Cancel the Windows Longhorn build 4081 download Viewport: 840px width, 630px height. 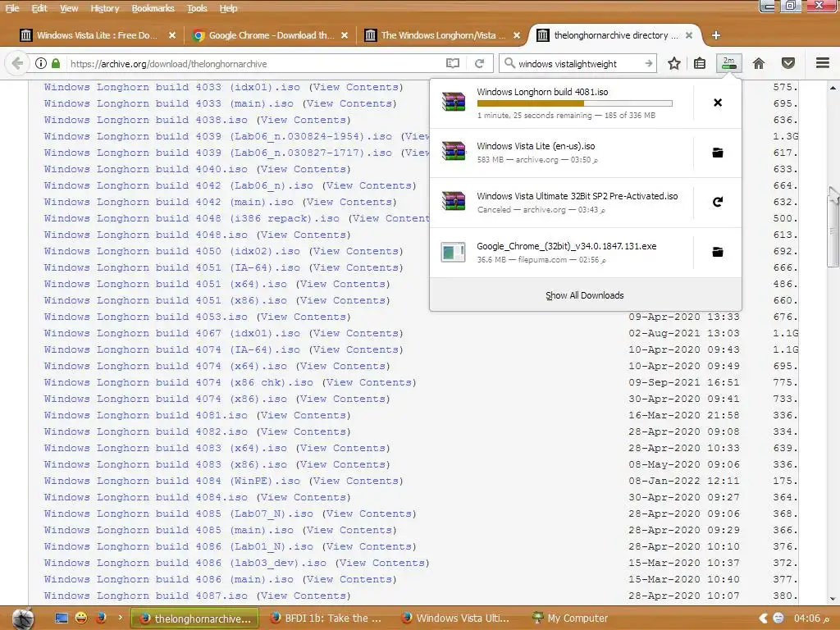pos(717,103)
